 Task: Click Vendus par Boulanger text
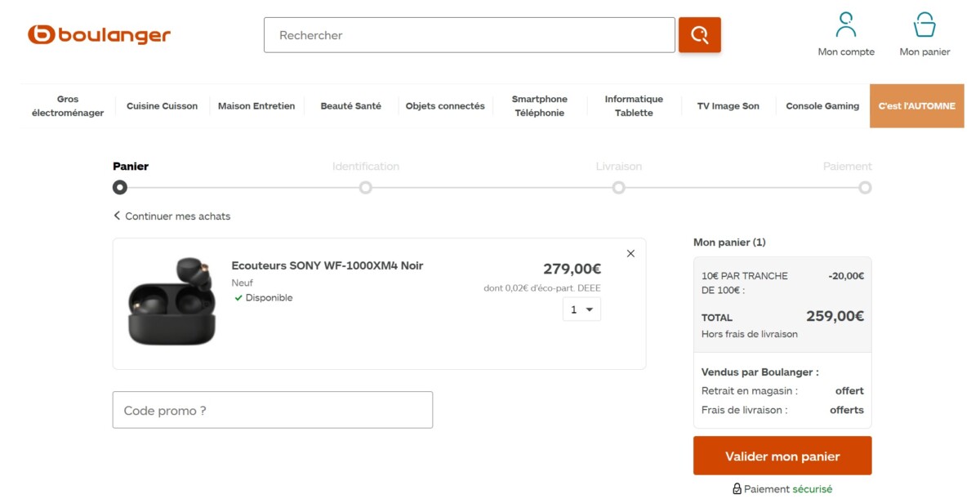(x=760, y=372)
